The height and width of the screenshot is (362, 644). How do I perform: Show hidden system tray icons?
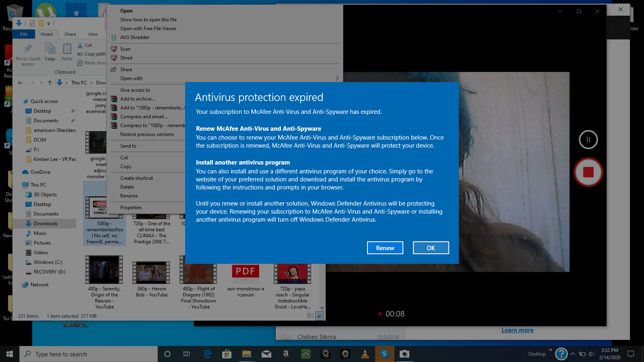point(573,354)
